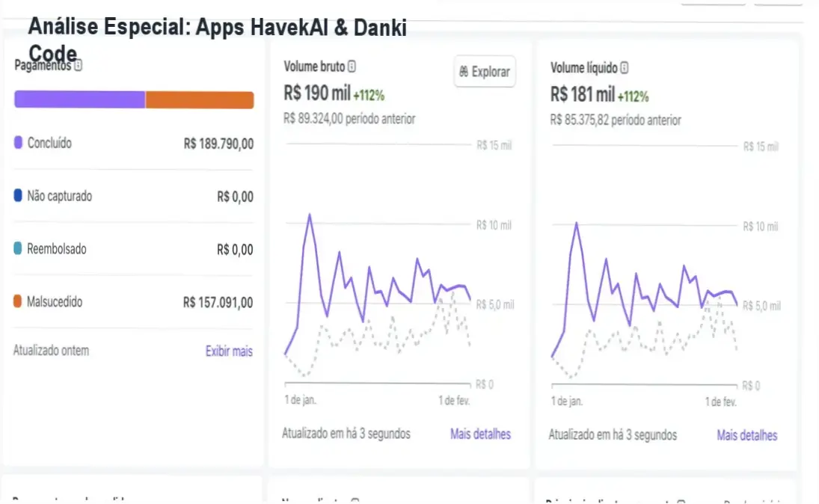Open Exibir mais link in Pagamentos card
This screenshot has width=819, height=504.
click(229, 351)
